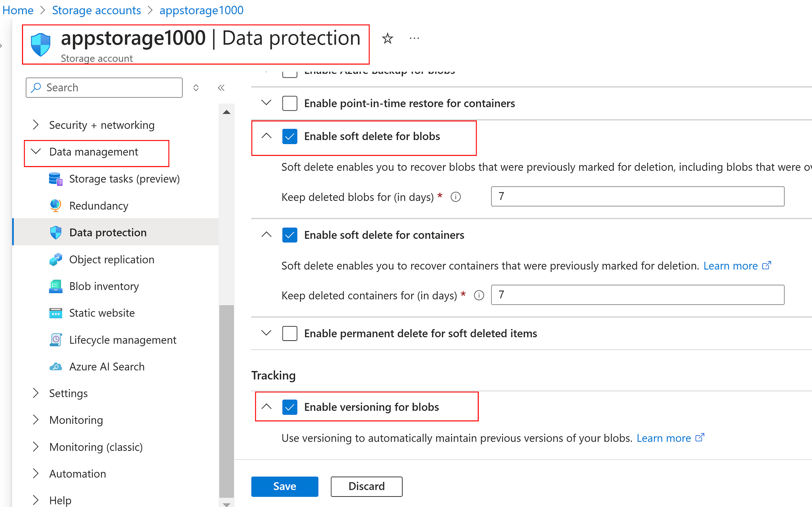Image resolution: width=812 pixels, height=507 pixels.
Task: Click the Storage tasks (preview) icon
Action: coord(55,179)
